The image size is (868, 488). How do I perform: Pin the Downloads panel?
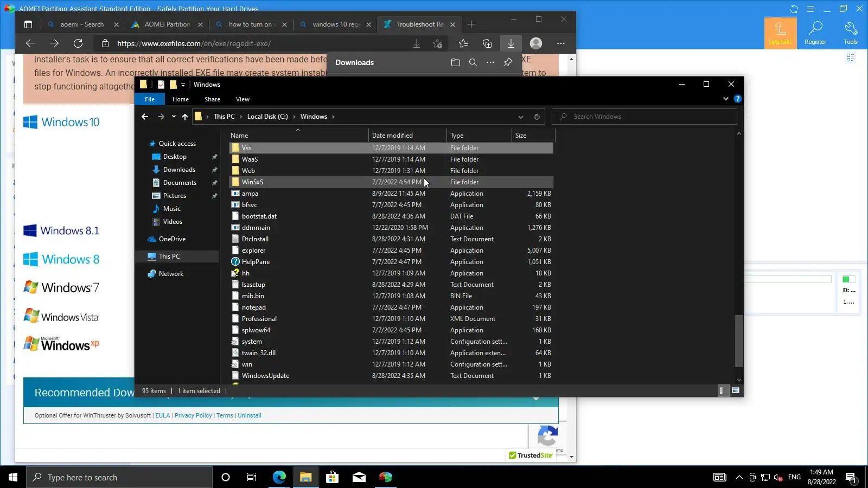[x=508, y=62]
